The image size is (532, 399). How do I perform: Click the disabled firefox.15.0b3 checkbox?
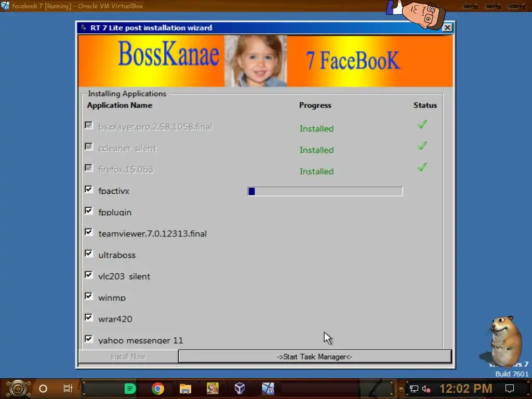pyautogui.click(x=88, y=168)
